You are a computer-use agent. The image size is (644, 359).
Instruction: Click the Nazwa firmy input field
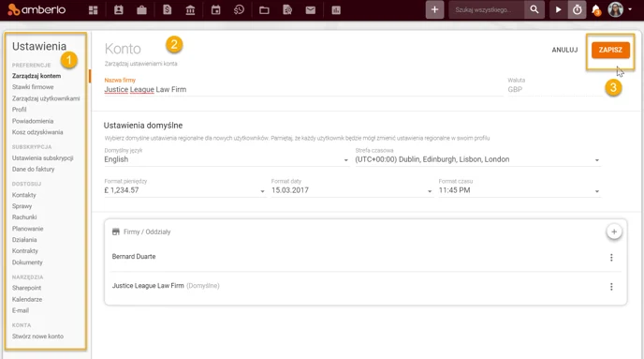point(303,90)
